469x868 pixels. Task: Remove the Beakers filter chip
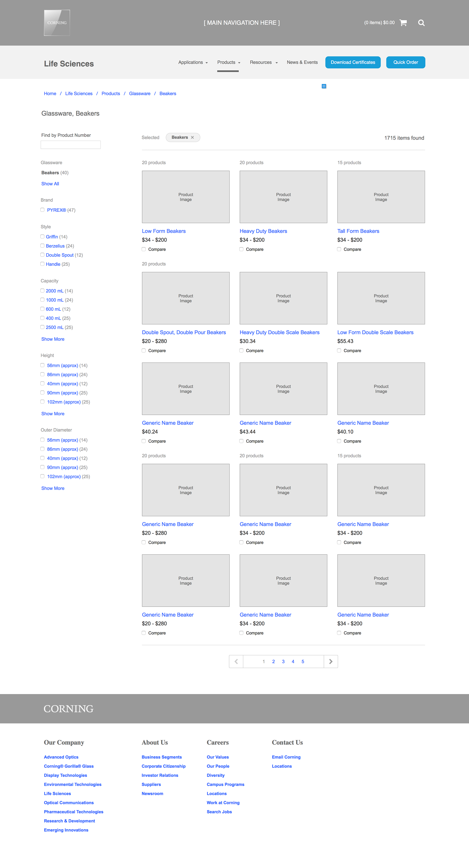[192, 138]
